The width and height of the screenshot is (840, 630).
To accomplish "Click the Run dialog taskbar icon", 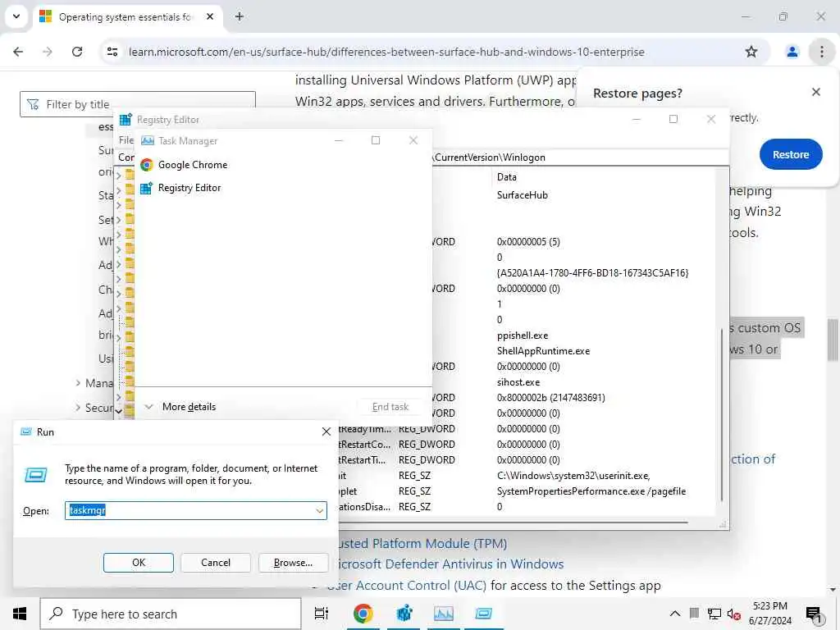I will tap(483, 614).
